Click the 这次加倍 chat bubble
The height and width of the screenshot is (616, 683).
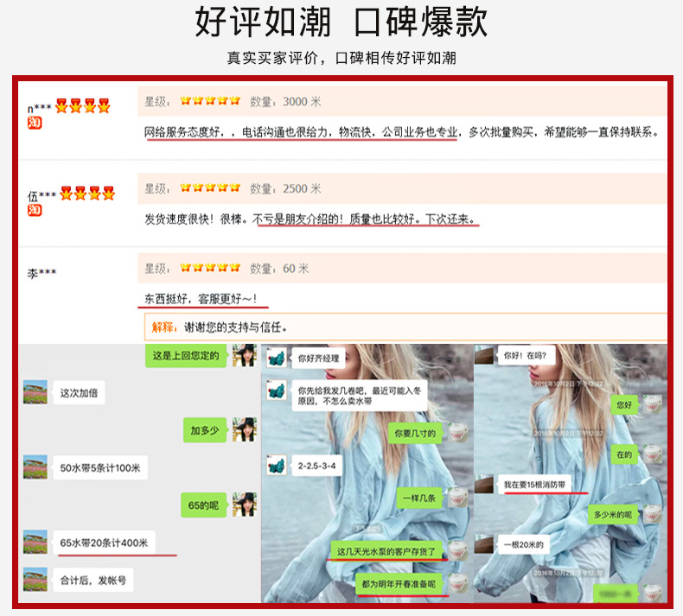(79, 393)
